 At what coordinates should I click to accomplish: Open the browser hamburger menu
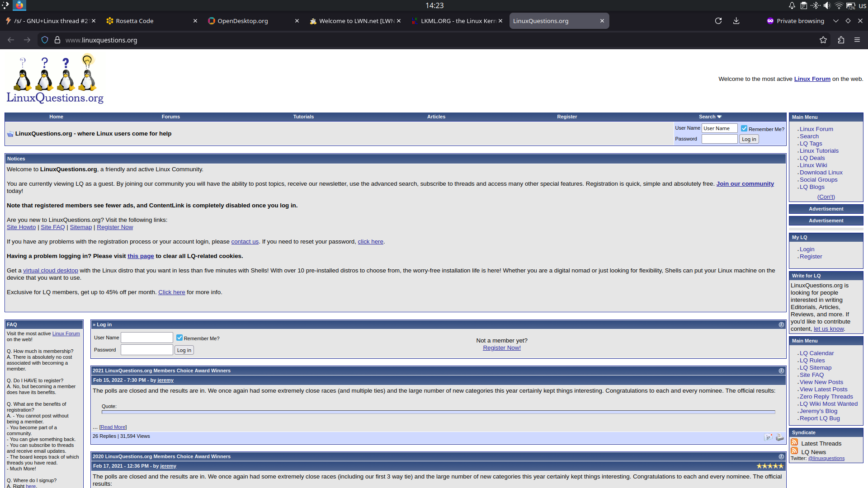(857, 40)
